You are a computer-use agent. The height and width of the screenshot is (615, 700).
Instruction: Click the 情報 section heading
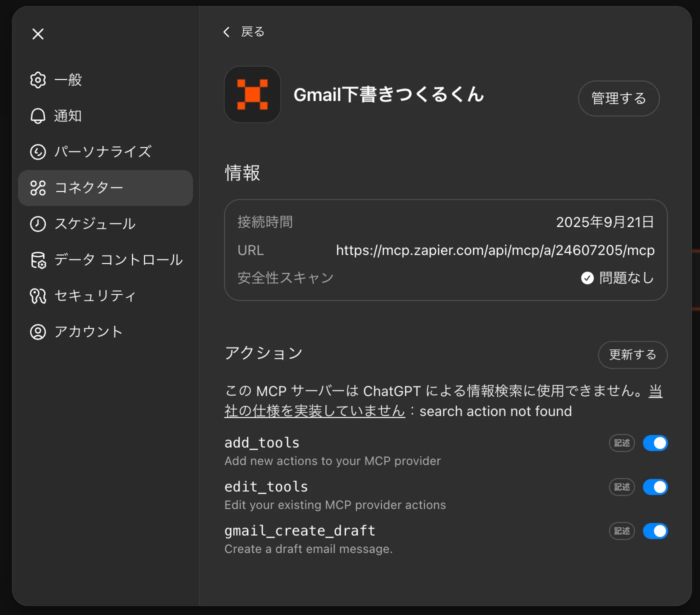(x=242, y=173)
